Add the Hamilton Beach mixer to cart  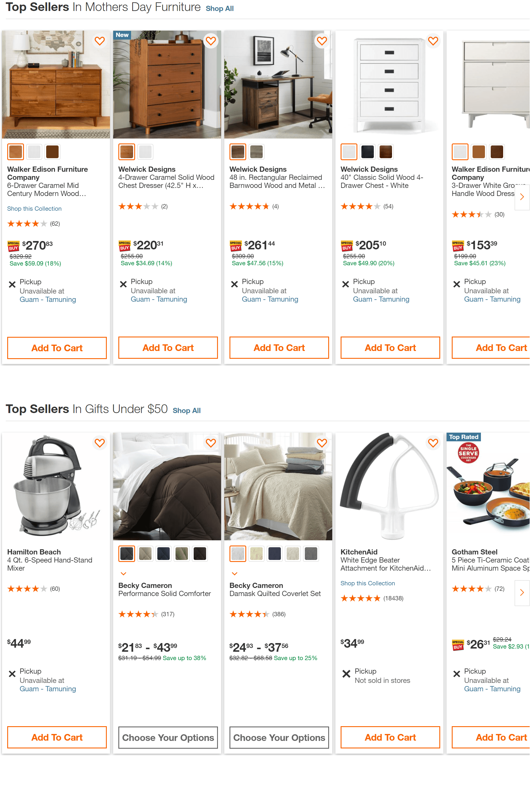click(x=56, y=737)
